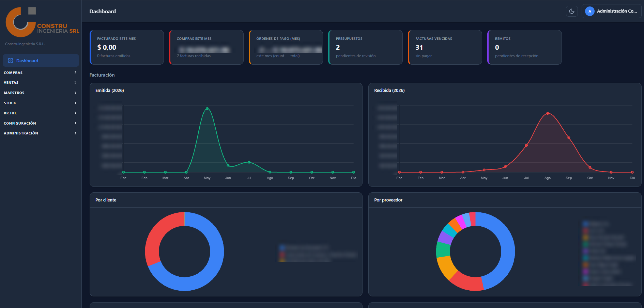
Task: Expand the ADMINISTRACIÓN section chevron
Action: point(75,133)
